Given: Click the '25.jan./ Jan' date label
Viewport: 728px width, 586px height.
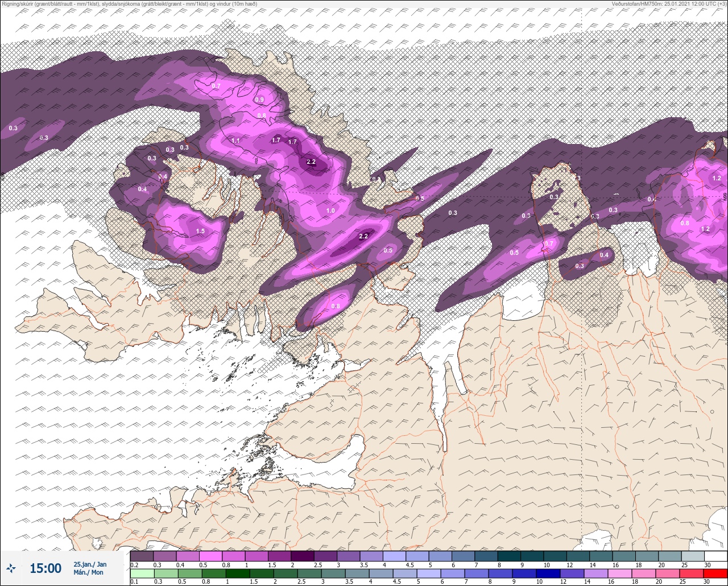Looking at the screenshot, I should (x=90, y=564).
